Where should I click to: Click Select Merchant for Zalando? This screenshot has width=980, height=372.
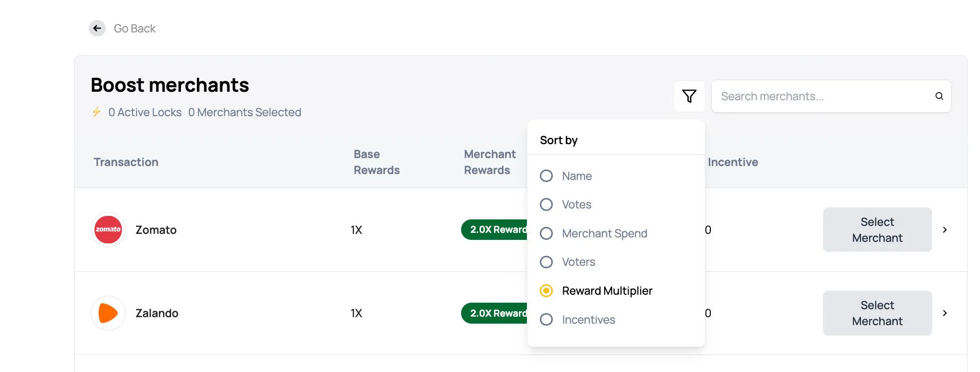click(877, 313)
